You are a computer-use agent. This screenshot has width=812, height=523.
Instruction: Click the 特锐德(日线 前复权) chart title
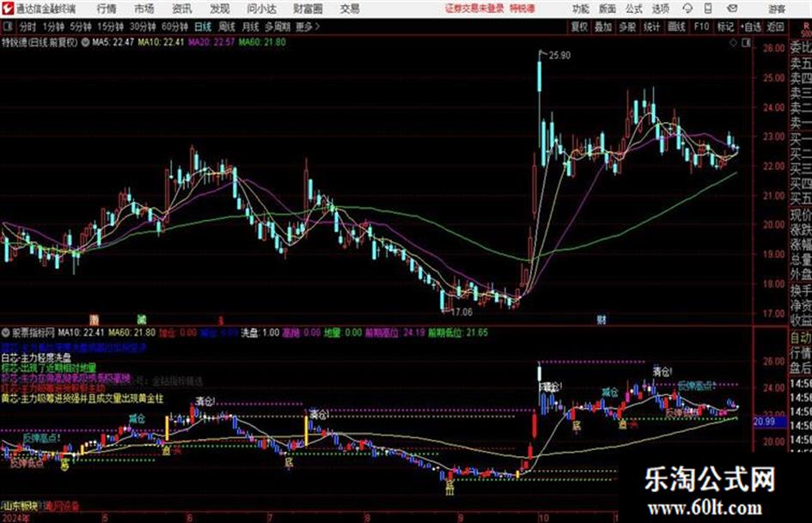point(40,42)
